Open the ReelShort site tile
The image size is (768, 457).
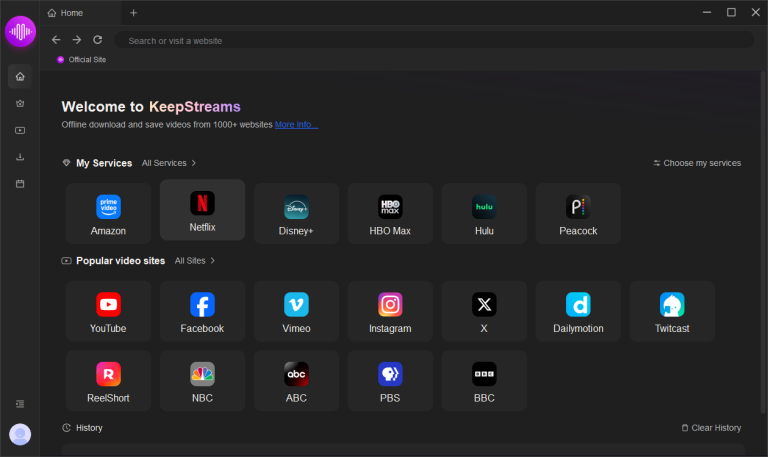108,381
